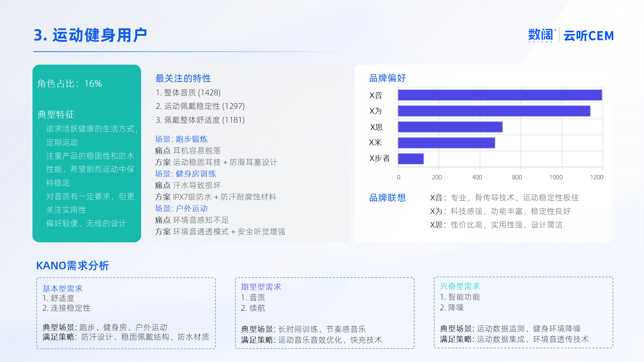Click the 场景: 健身房训练 heading
The image size is (644, 362).
(x=185, y=174)
